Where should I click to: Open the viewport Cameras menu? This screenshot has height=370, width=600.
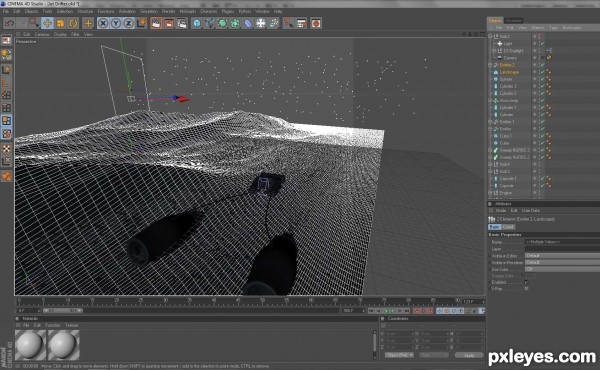[x=42, y=34]
